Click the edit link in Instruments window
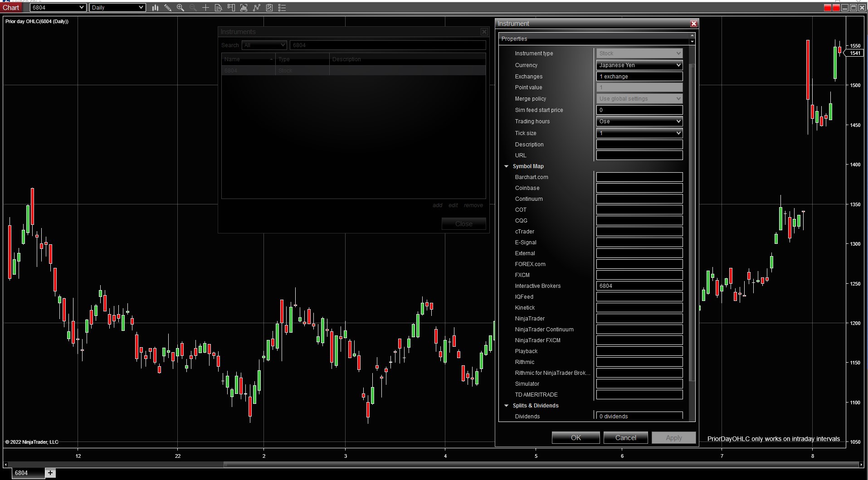 pos(453,205)
